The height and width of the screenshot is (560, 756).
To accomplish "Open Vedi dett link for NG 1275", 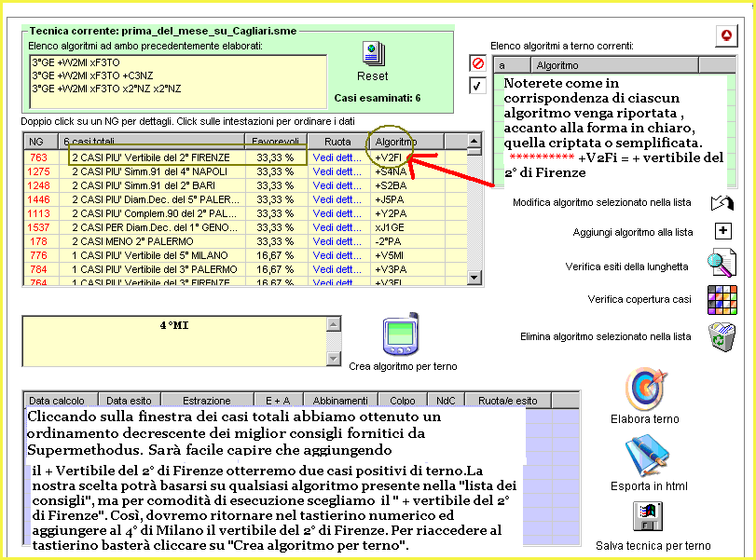I will pos(337,171).
